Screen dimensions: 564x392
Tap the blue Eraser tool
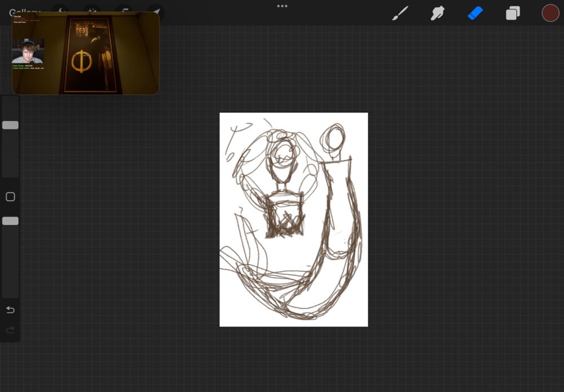(x=475, y=13)
